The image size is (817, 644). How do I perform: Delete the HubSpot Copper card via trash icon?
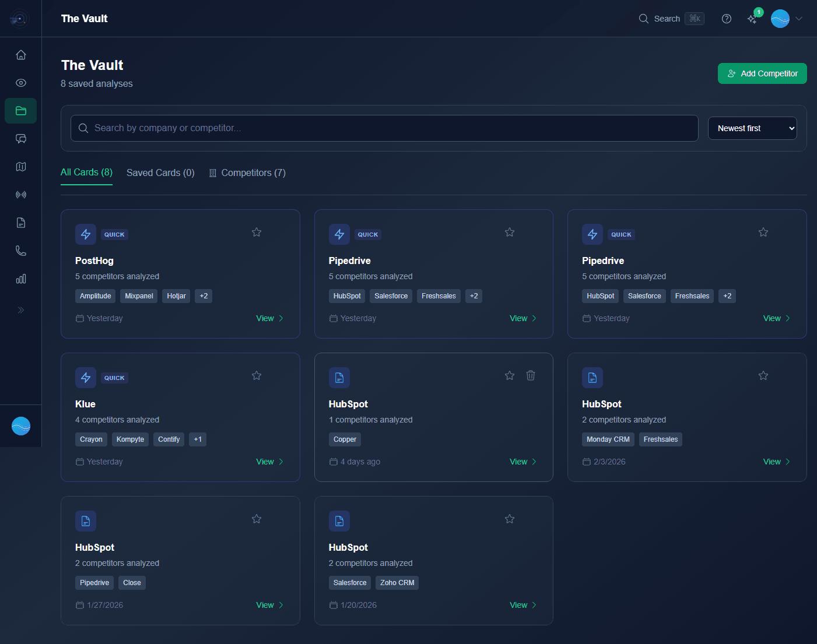click(531, 375)
